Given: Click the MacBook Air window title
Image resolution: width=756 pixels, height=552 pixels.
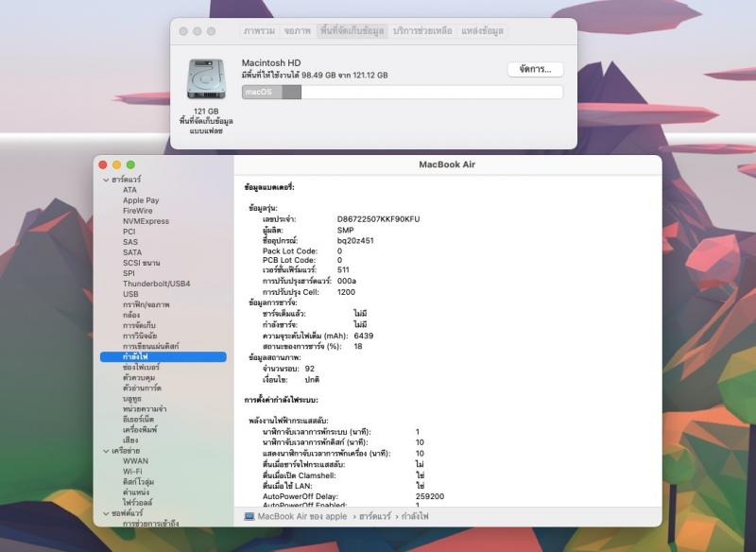Looking at the screenshot, I should [447, 164].
